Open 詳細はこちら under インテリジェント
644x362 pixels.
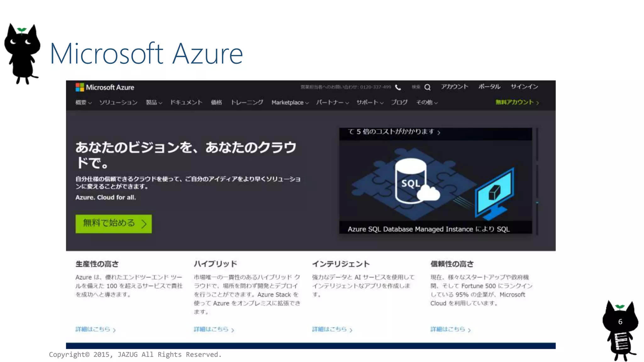[x=332, y=329]
